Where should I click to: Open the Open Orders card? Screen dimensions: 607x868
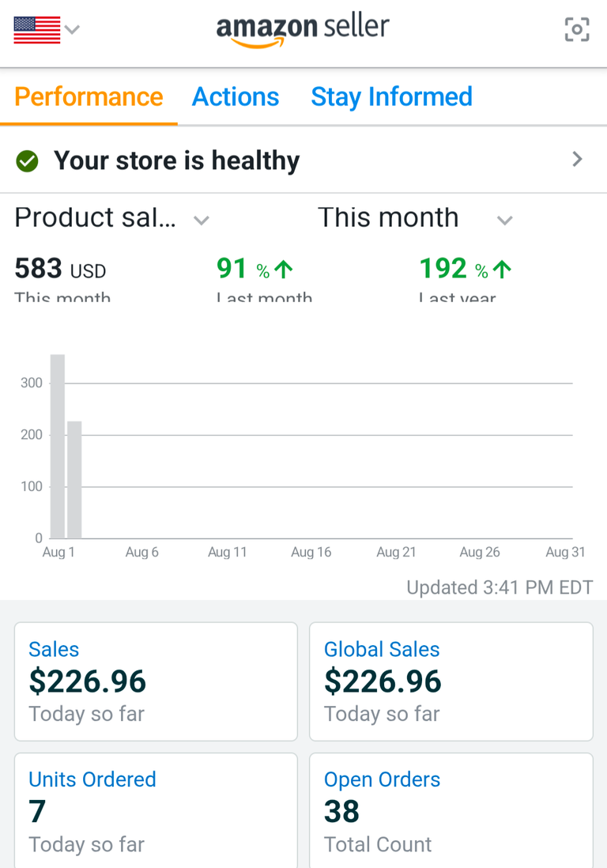point(451,810)
